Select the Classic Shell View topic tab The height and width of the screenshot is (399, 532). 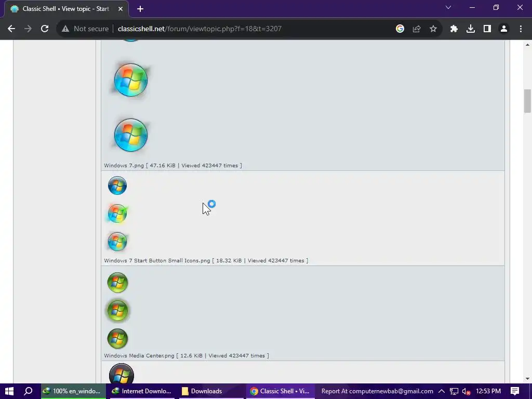66,9
